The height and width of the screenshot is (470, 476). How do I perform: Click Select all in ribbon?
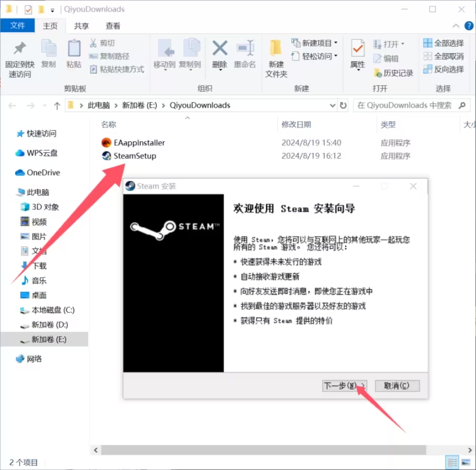443,43
